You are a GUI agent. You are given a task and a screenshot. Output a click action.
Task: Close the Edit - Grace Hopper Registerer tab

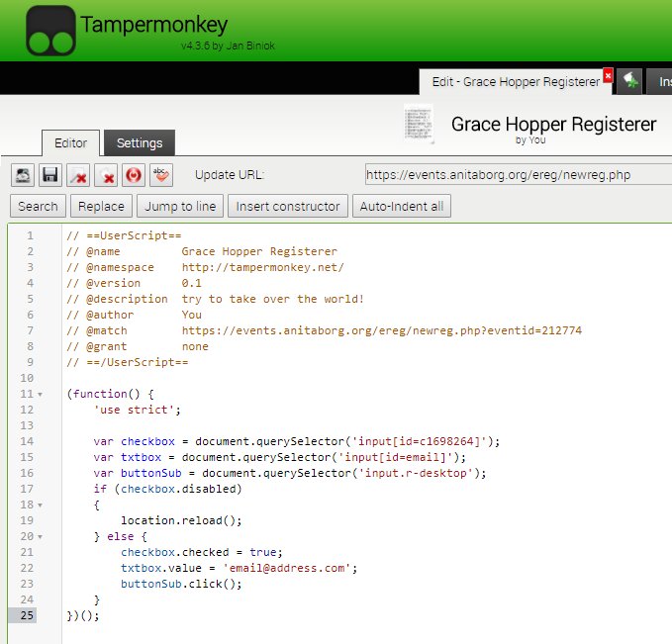tap(608, 75)
